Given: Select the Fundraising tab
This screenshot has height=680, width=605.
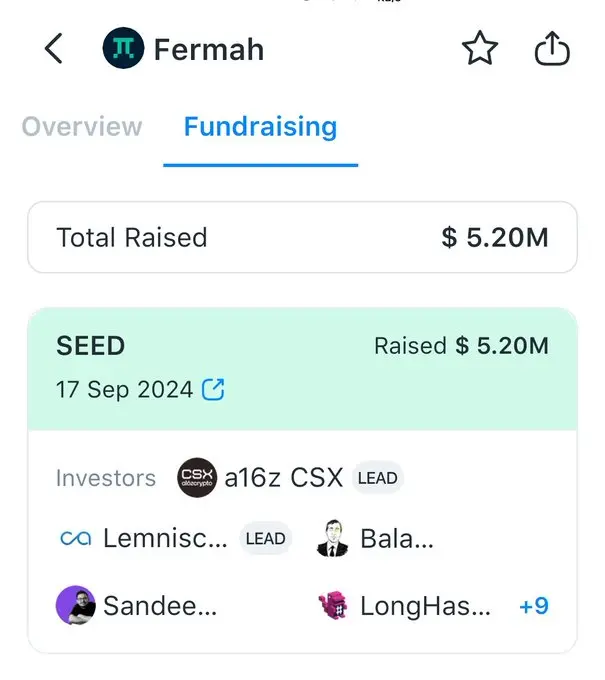Looking at the screenshot, I should pos(260,127).
